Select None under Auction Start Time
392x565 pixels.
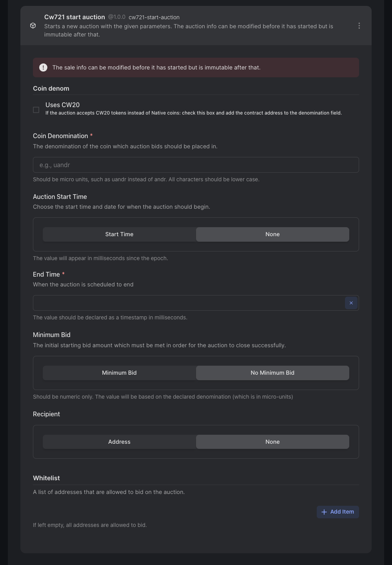[x=272, y=234]
